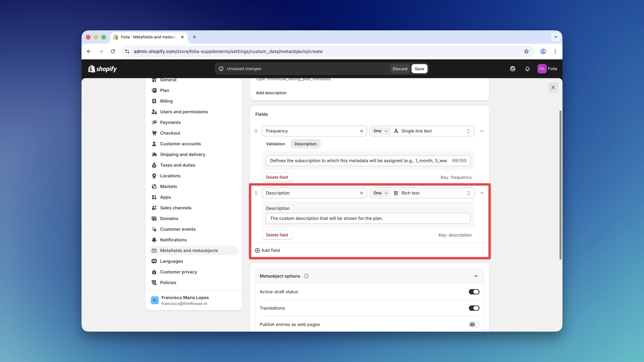644x362 pixels.
Task: Open the Markets settings page
Action: coord(193,186)
